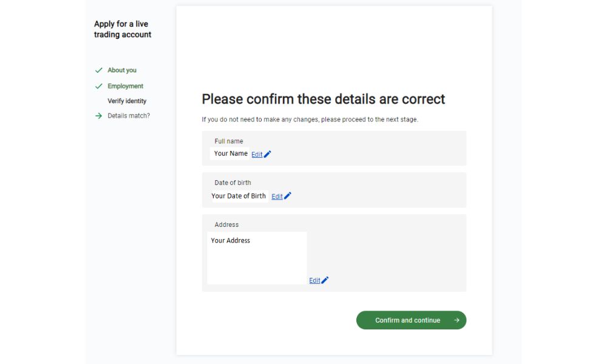Image resolution: width=607 pixels, height=364 pixels.
Task: Click the green checkmark beside About you
Action: tap(99, 70)
